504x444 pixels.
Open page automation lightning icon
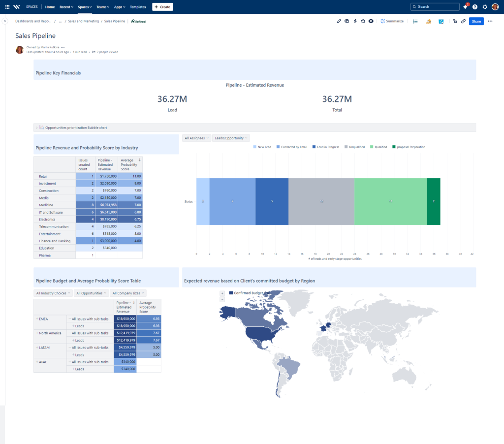[x=355, y=21]
